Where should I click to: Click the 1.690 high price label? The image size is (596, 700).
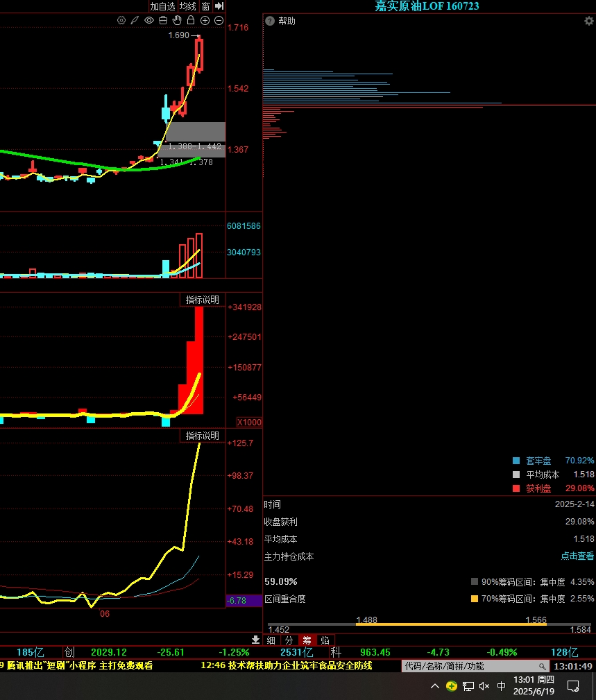pos(178,35)
